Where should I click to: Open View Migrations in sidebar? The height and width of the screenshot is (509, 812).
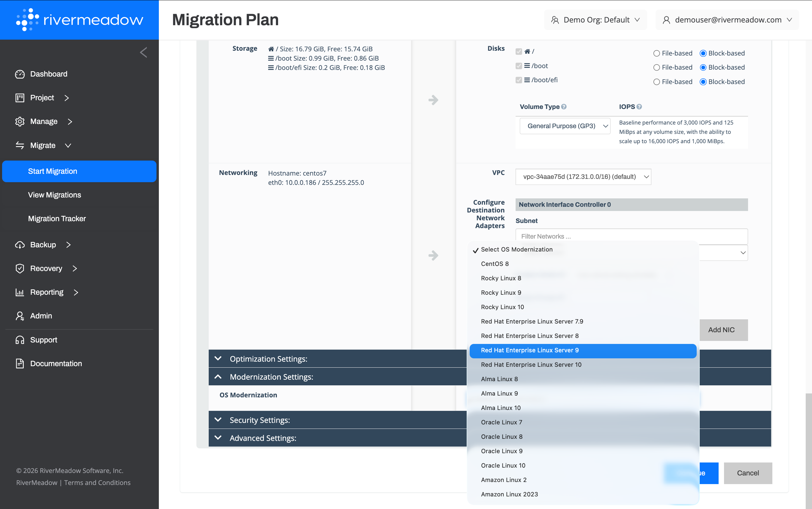pyautogui.click(x=55, y=195)
